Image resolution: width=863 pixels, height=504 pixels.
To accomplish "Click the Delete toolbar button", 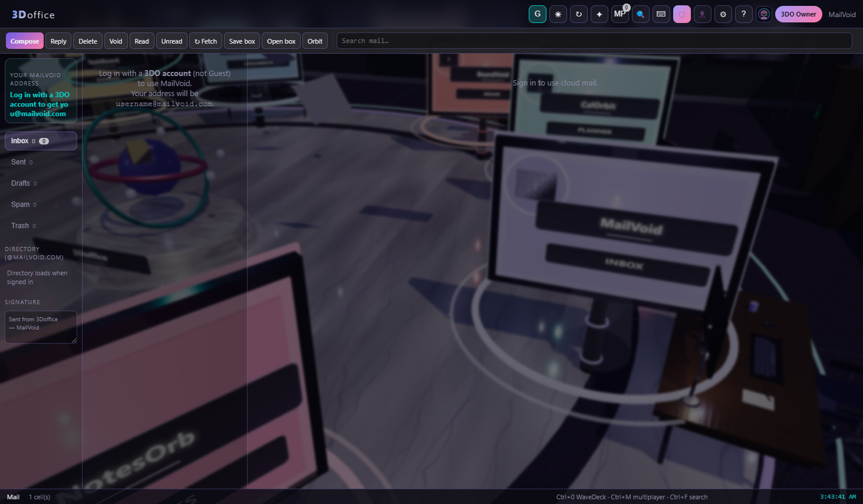I will (88, 41).
